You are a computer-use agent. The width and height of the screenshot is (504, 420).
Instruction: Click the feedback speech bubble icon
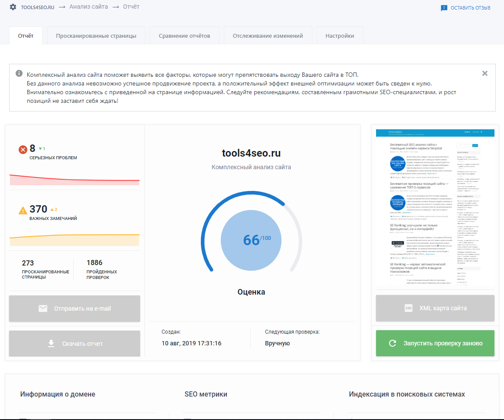444,8
